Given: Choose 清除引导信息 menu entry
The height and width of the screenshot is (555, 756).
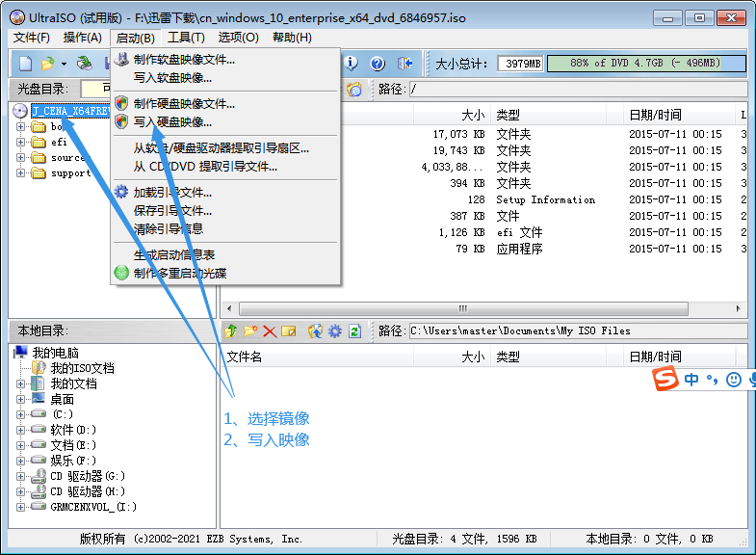Looking at the screenshot, I should point(225,228).
